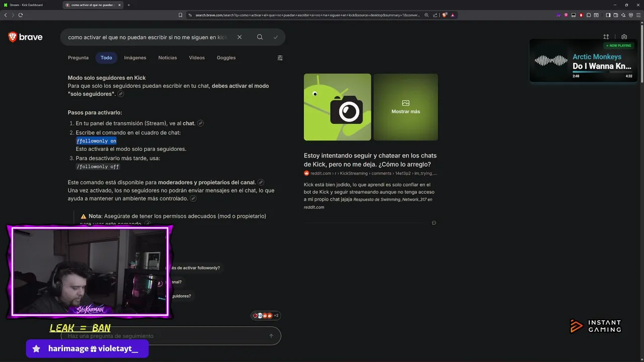Close the 'como activar el que no puedan' tab
Viewport: 644px width, 362px height.
120,5
